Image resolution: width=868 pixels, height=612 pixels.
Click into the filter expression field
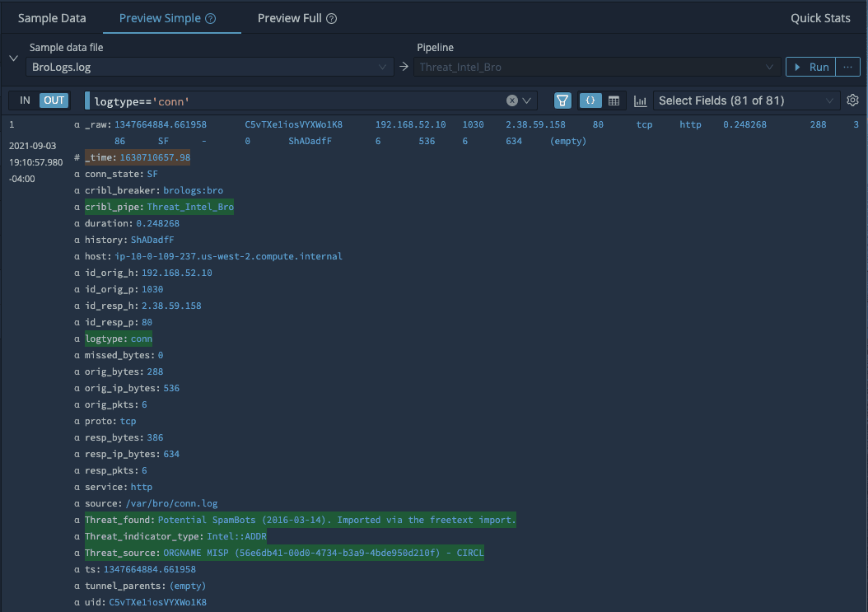296,100
